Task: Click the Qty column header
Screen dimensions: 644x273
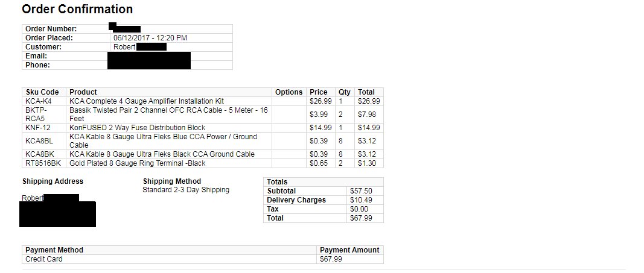Action: 345,92
